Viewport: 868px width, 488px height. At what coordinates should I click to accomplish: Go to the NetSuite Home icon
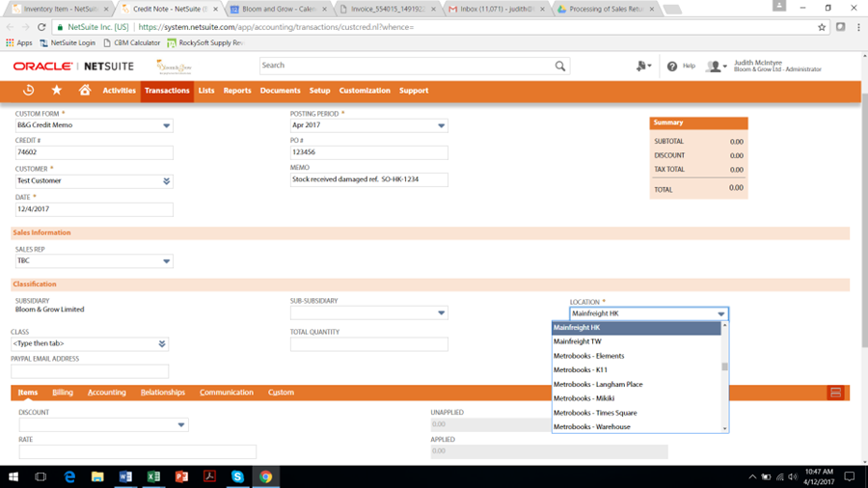coord(85,90)
